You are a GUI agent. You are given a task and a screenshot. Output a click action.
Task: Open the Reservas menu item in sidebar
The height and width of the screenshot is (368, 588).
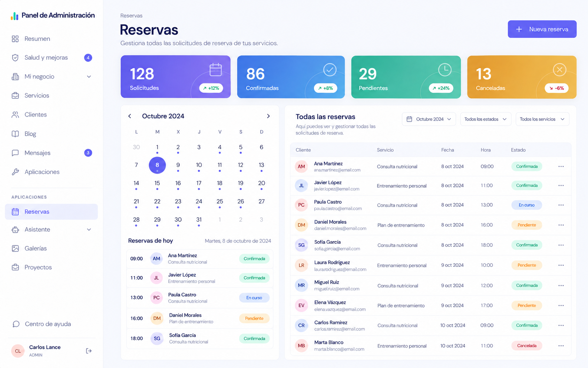(x=51, y=211)
